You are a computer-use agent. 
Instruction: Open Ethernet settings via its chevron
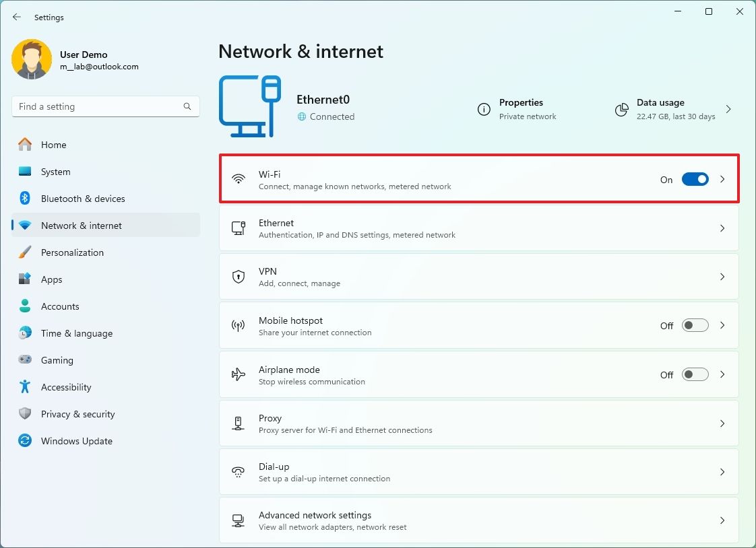click(x=722, y=228)
